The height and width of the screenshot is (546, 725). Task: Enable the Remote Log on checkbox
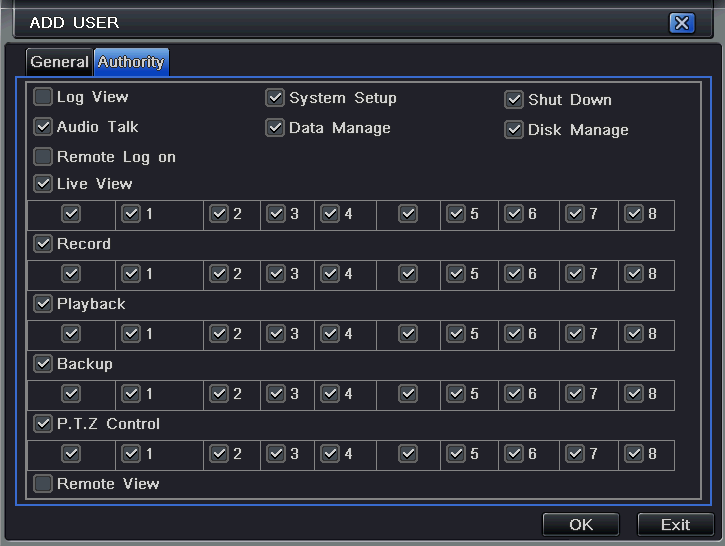[x=43, y=157]
